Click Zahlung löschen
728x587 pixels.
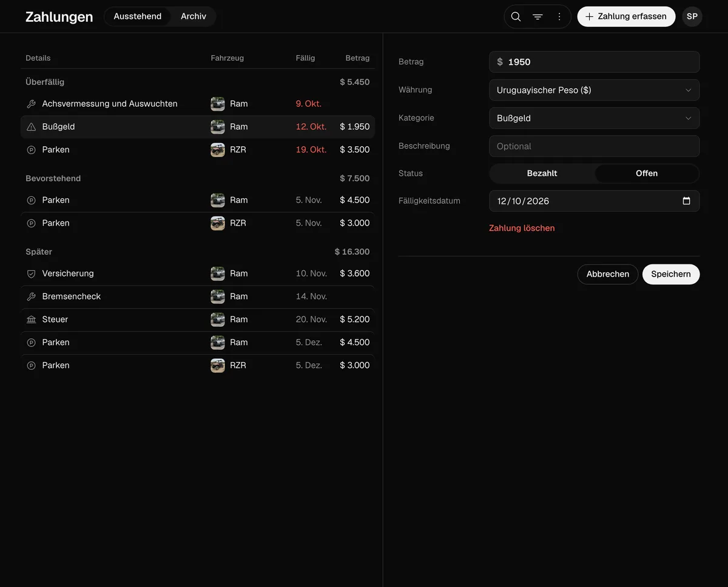(x=522, y=229)
